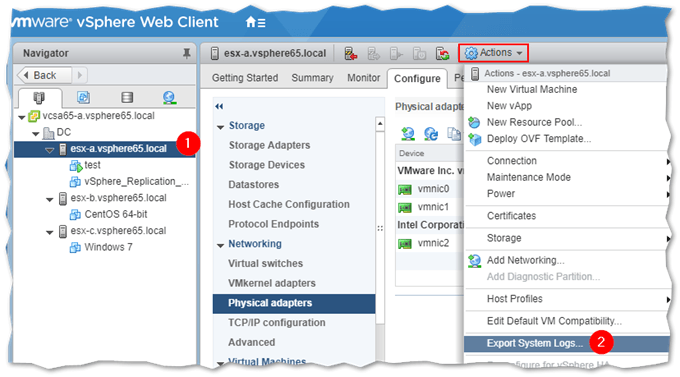Viewport: 680px width, 377px height.
Task: Click the DC datacenter icon
Action: coord(49,133)
